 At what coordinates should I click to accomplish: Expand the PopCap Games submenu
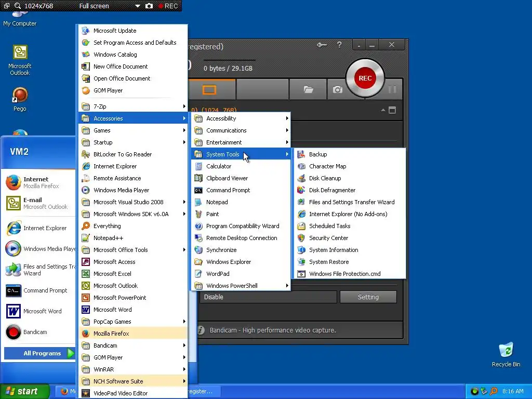(x=133, y=322)
